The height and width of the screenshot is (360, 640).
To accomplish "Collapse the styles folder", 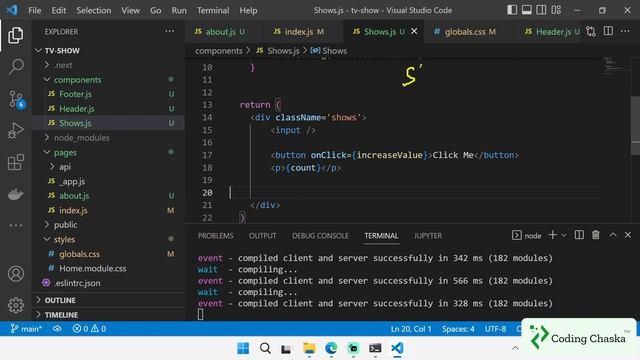I will 64,239.
